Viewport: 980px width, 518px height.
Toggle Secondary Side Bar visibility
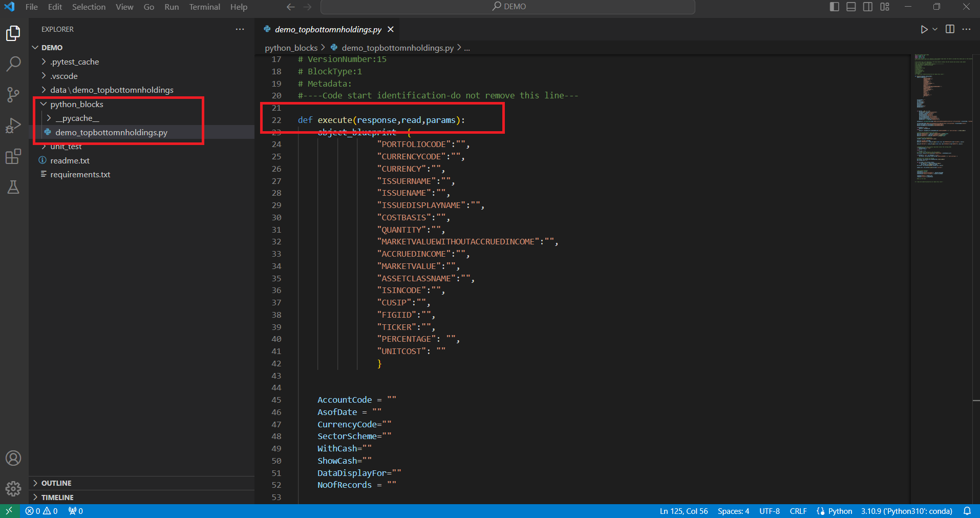click(868, 7)
